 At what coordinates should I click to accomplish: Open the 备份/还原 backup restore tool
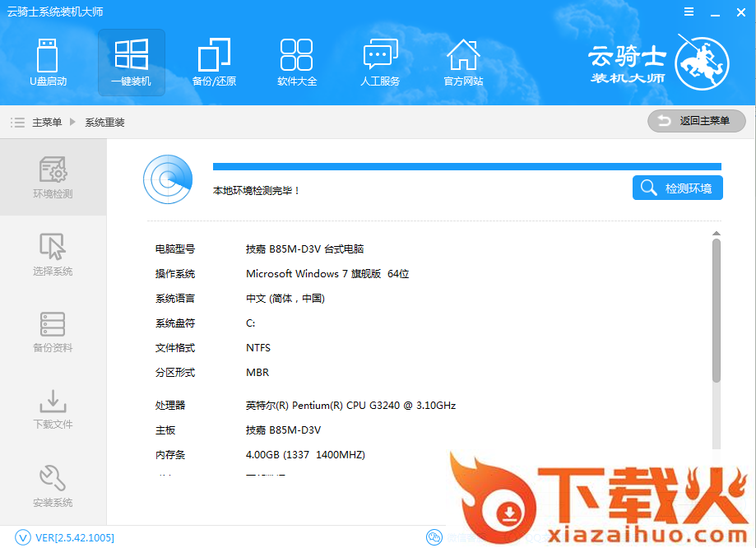tap(214, 63)
